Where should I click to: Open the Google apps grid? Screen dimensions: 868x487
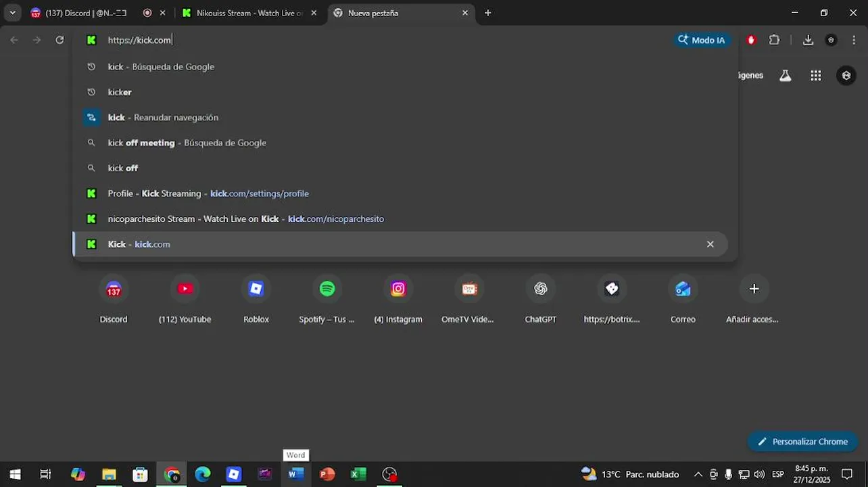[816, 76]
